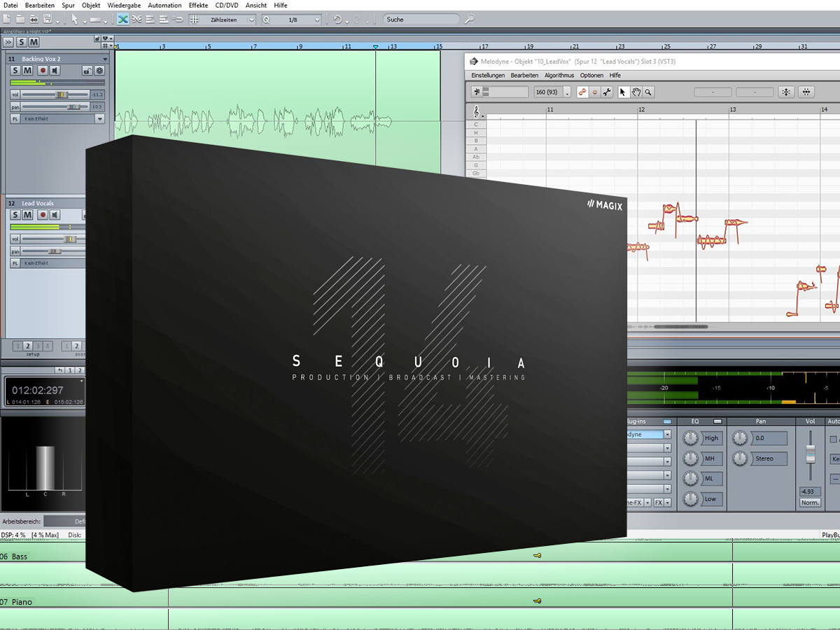Select setup button 2
The image size is (840, 630).
pos(28,346)
